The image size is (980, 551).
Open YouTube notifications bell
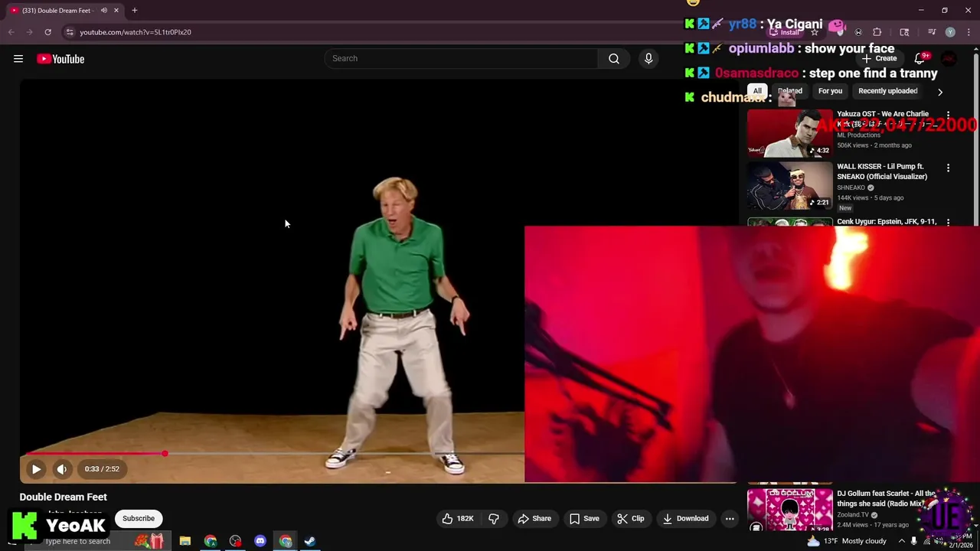920,58
